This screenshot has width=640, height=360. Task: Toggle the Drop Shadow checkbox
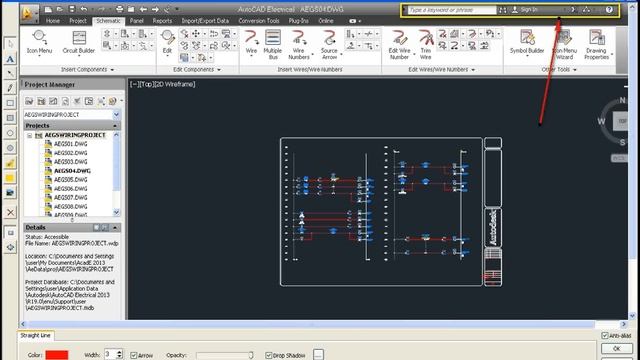coord(268,355)
